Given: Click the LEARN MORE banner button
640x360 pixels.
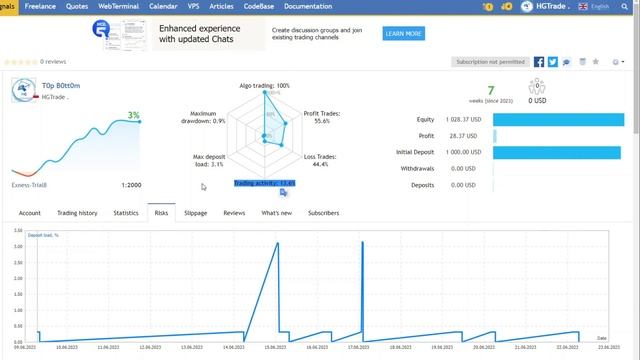Looking at the screenshot, I should click(404, 33).
